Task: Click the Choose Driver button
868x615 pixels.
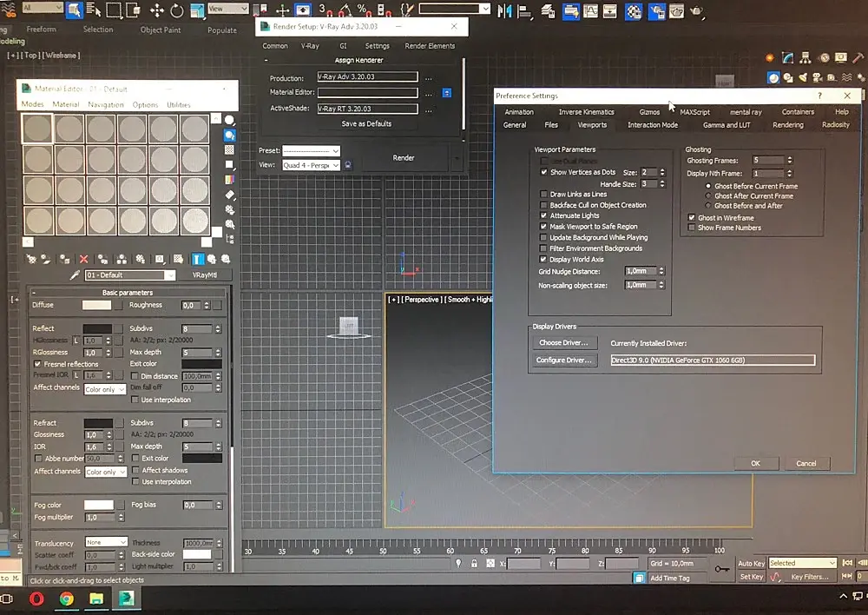Action: click(x=563, y=342)
